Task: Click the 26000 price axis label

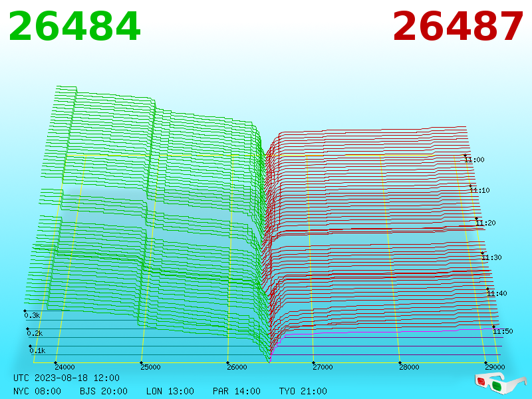Action: pyautogui.click(x=237, y=367)
